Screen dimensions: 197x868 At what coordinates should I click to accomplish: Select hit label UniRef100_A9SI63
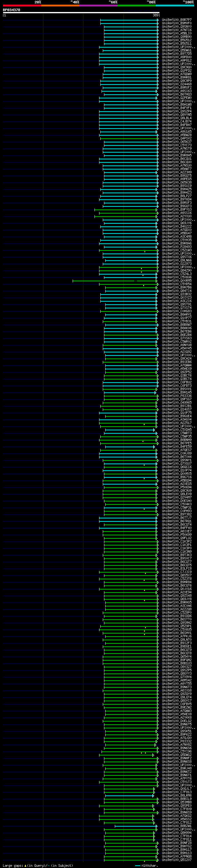[177, 91]
